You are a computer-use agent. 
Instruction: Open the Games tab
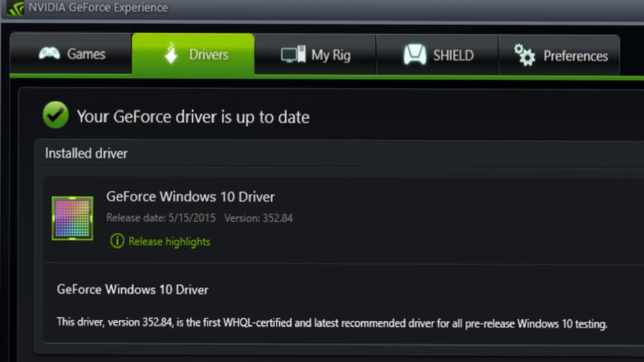[x=71, y=54]
